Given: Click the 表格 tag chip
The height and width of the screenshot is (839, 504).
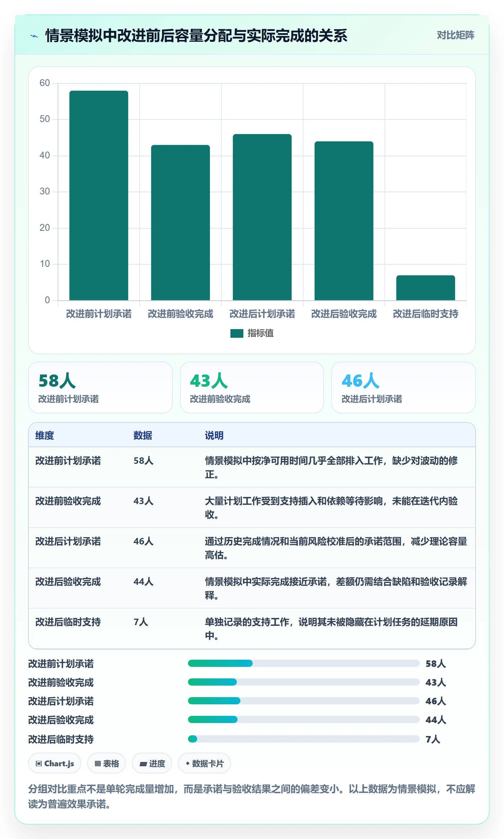Looking at the screenshot, I should pos(107,763).
